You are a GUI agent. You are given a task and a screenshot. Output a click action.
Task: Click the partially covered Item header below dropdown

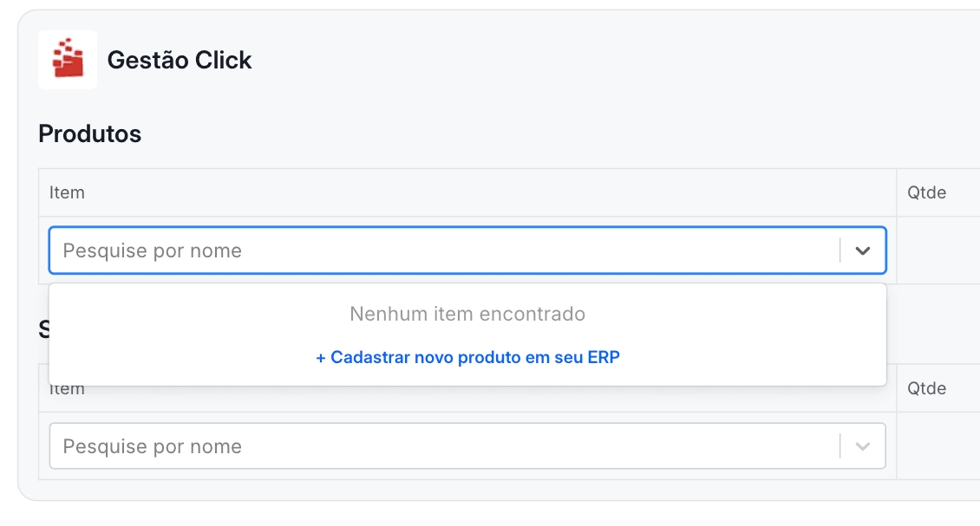pos(67,391)
